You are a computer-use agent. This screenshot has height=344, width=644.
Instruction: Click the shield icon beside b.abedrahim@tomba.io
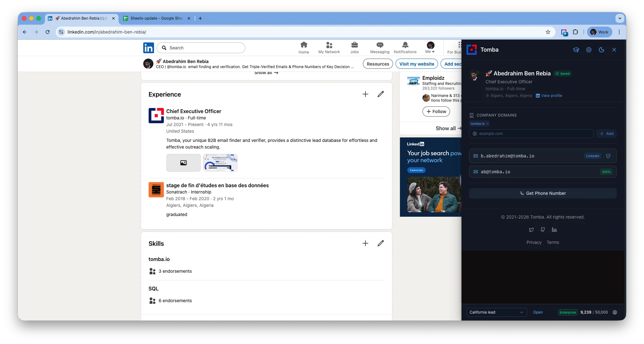coord(608,156)
